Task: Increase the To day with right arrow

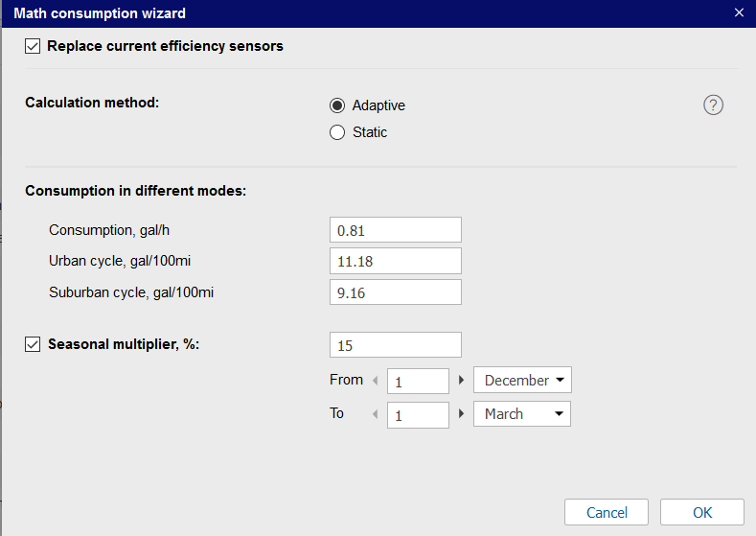Action: tap(461, 415)
